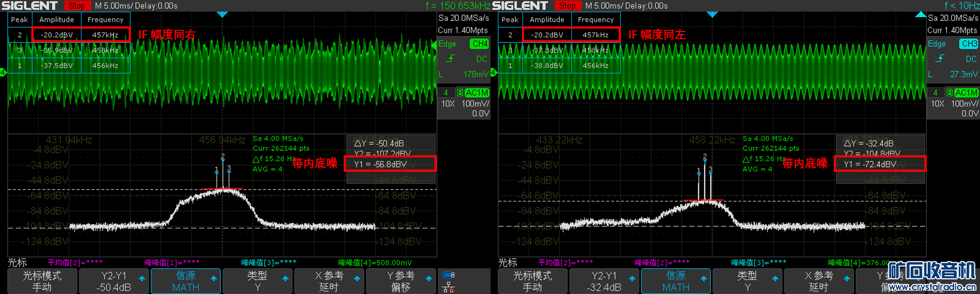Viewport: 980px width, 294px height.
Task: Click the left scope channel 4 ground marker
Action: pos(3,73)
